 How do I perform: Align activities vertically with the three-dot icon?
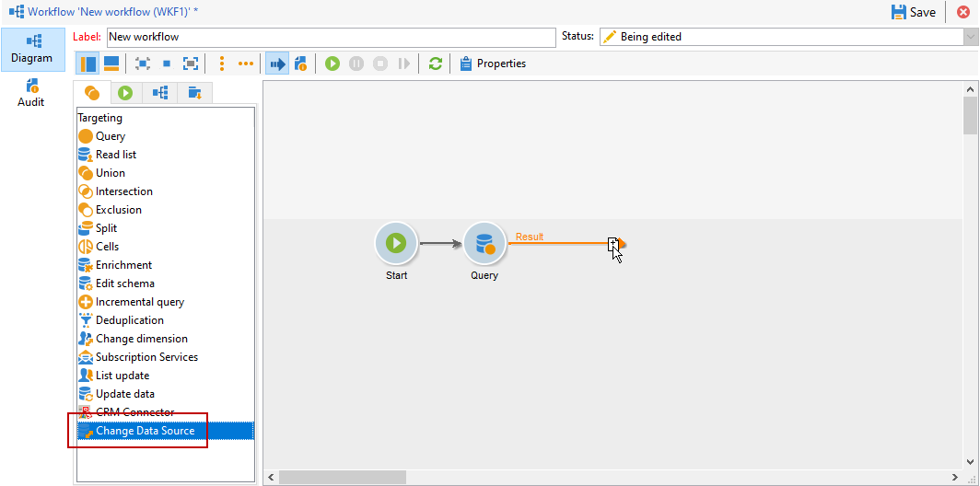(222, 64)
